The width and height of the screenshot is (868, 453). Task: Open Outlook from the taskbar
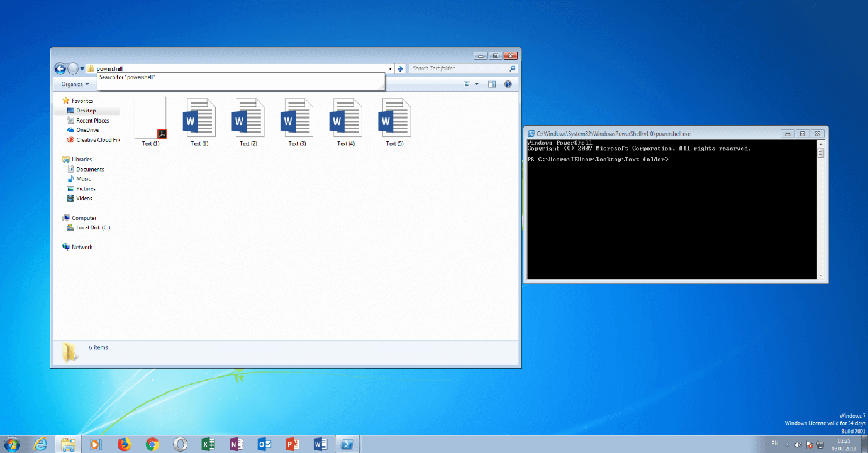point(264,444)
